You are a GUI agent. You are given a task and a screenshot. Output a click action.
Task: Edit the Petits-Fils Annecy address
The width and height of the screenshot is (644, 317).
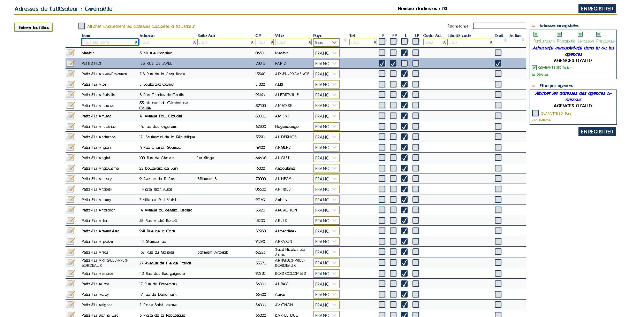pyautogui.click(x=71, y=178)
